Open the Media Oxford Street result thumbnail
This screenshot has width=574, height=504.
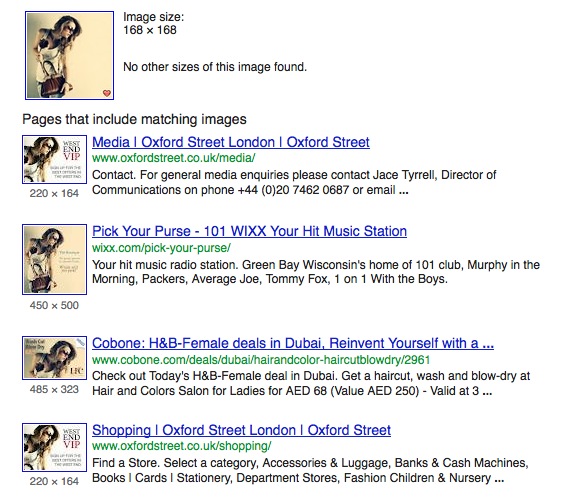(x=55, y=159)
